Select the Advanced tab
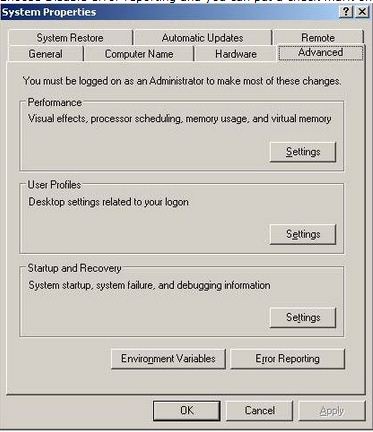 click(x=321, y=53)
